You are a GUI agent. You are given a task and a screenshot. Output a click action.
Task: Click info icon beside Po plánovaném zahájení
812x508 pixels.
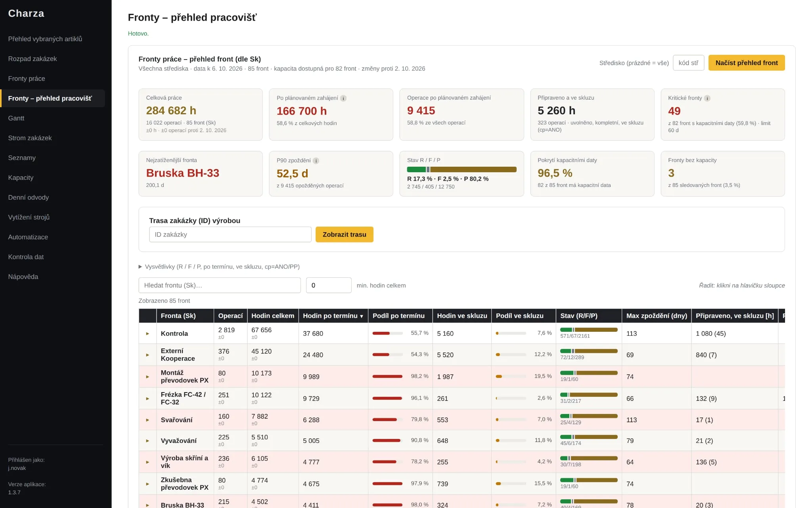tap(343, 98)
